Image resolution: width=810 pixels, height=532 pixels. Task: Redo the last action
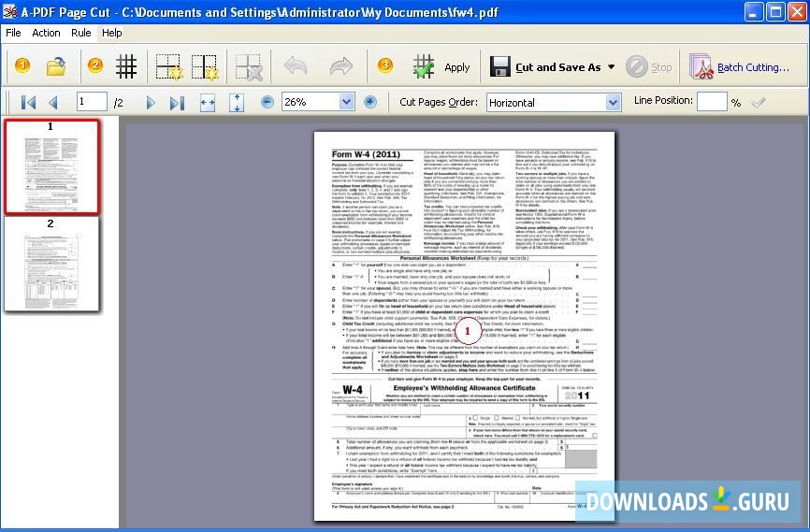click(341, 66)
